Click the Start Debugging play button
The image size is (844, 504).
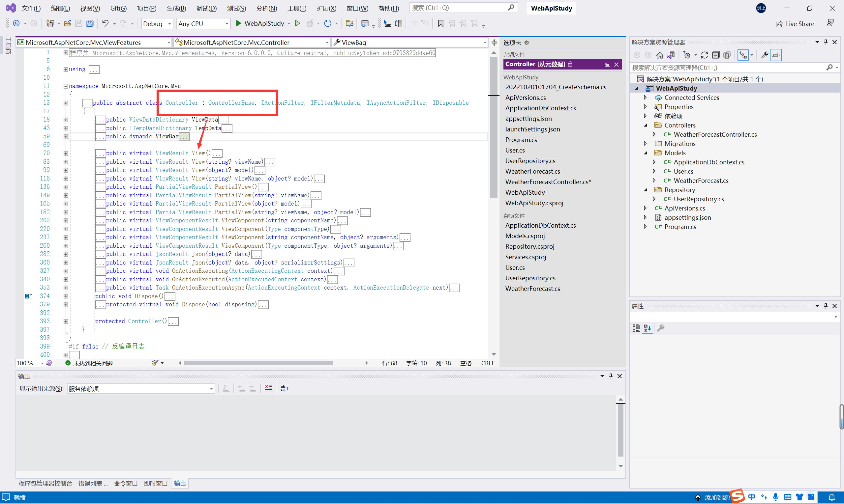click(238, 23)
